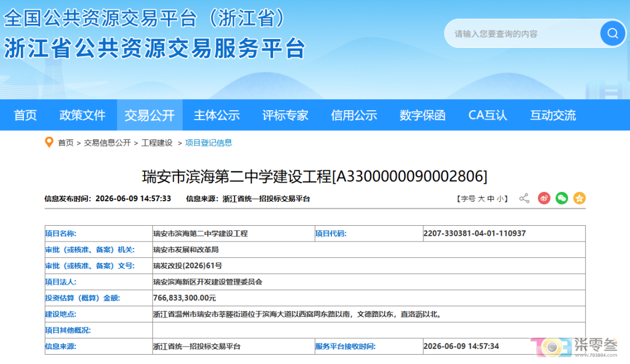The width and height of the screenshot is (630, 364).
Task: Set font size to 大
Action: click(x=481, y=199)
